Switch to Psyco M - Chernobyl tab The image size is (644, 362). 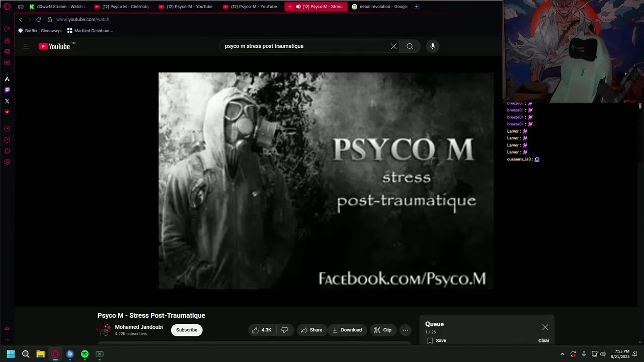tap(123, 7)
